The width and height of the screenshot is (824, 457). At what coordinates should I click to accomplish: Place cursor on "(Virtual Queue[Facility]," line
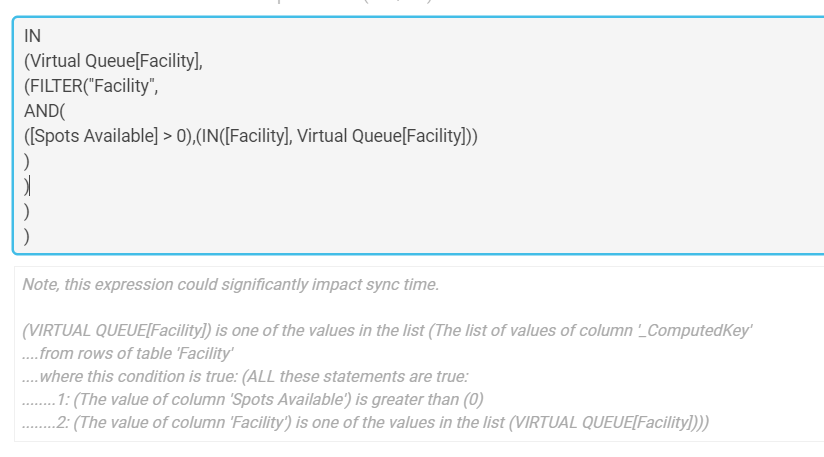(114, 61)
